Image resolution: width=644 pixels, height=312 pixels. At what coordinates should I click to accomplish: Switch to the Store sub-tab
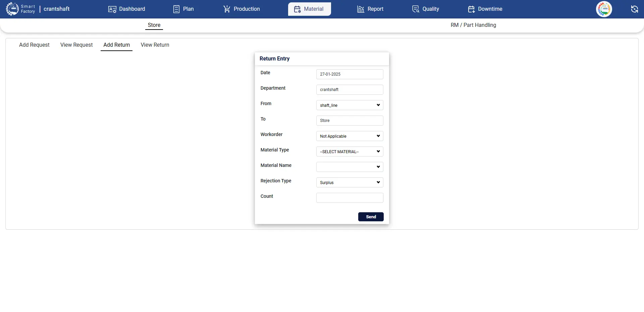[154, 25]
